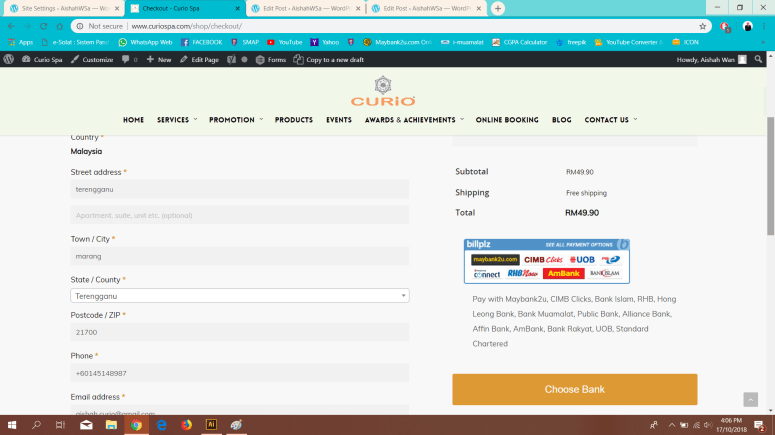Go to the EVENTS menu item
This screenshot has height=435, width=775.
[x=339, y=120]
